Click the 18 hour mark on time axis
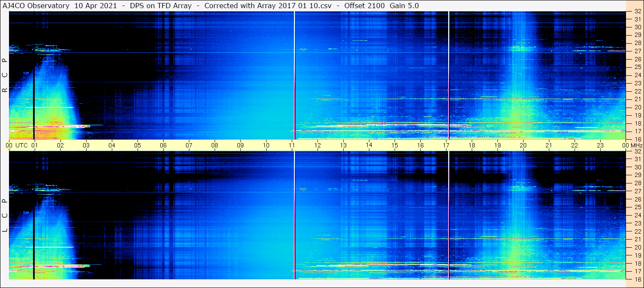 472,145
